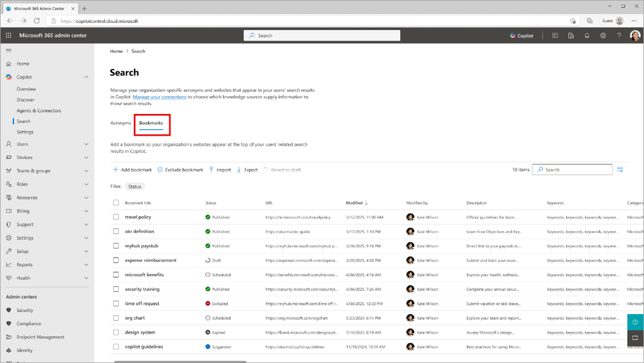Screen dimensions: 644x363
Task: Open the design system bookmark
Action: pos(140,332)
